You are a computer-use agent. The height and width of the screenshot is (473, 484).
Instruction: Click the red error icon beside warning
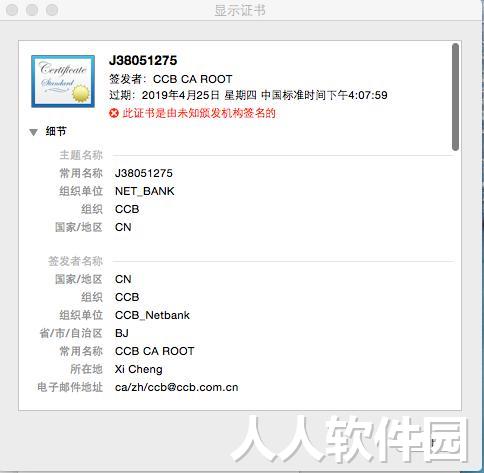tap(114, 113)
